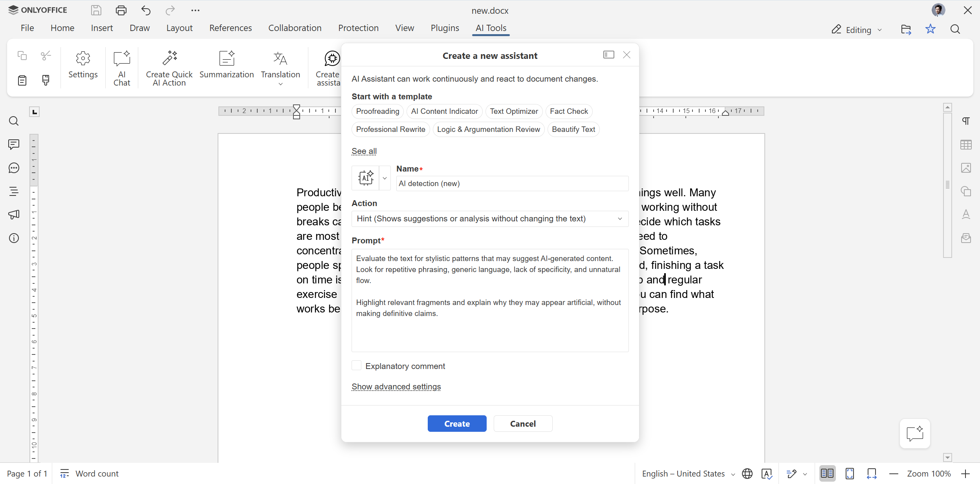This screenshot has height=484, width=980.
Task: Click the Name input field
Action: tap(512, 184)
